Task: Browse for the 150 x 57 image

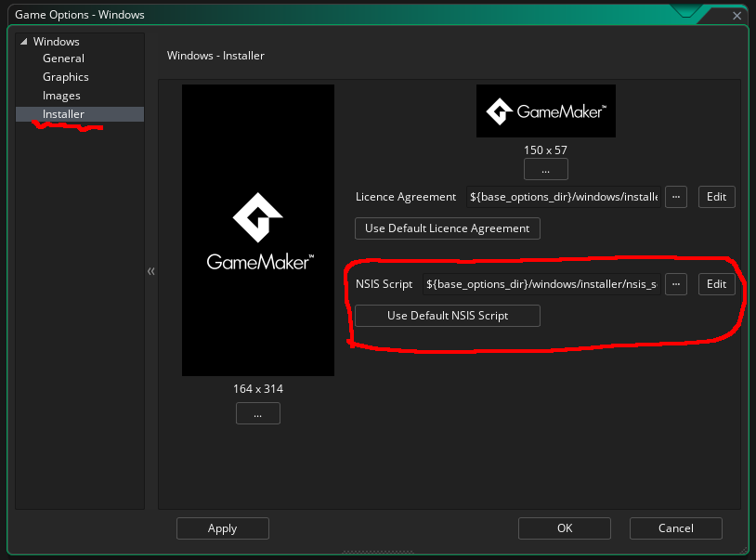Action: (x=546, y=169)
